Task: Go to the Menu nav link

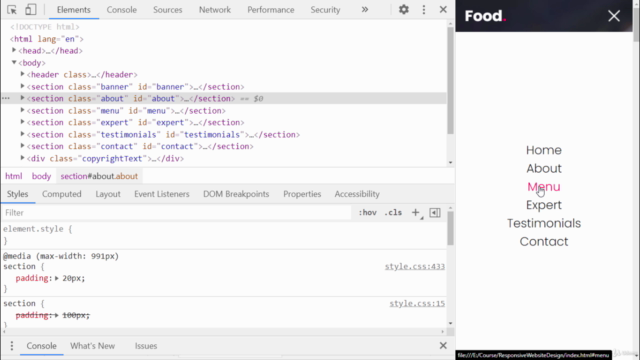Action: click(x=544, y=187)
